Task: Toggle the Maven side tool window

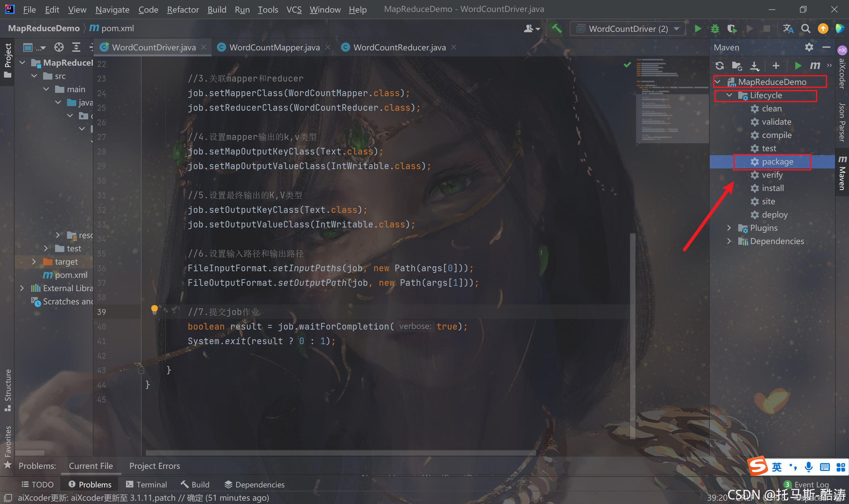Action: point(842,173)
